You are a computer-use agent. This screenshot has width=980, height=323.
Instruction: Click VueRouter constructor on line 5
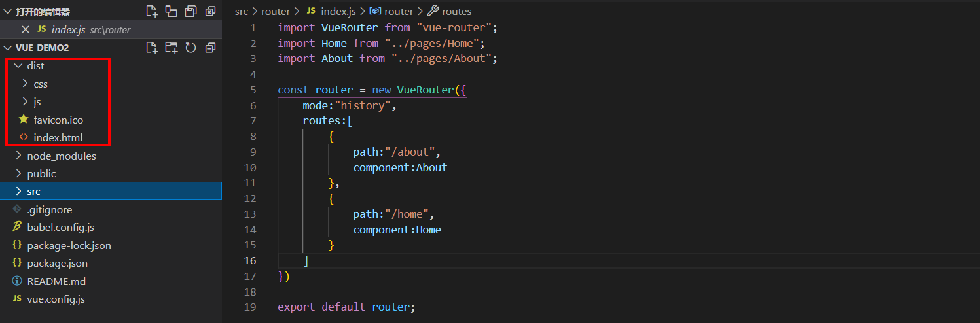click(x=425, y=90)
